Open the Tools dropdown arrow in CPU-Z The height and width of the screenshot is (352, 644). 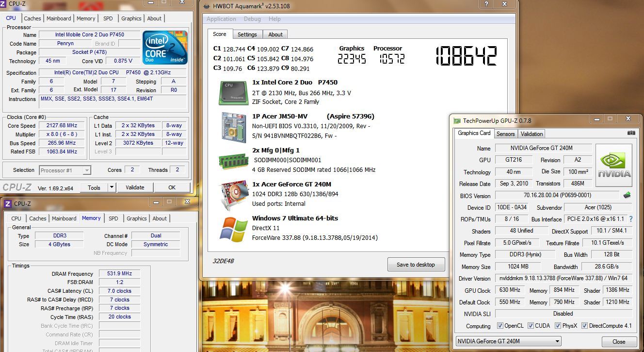click(x=112, y=187)
